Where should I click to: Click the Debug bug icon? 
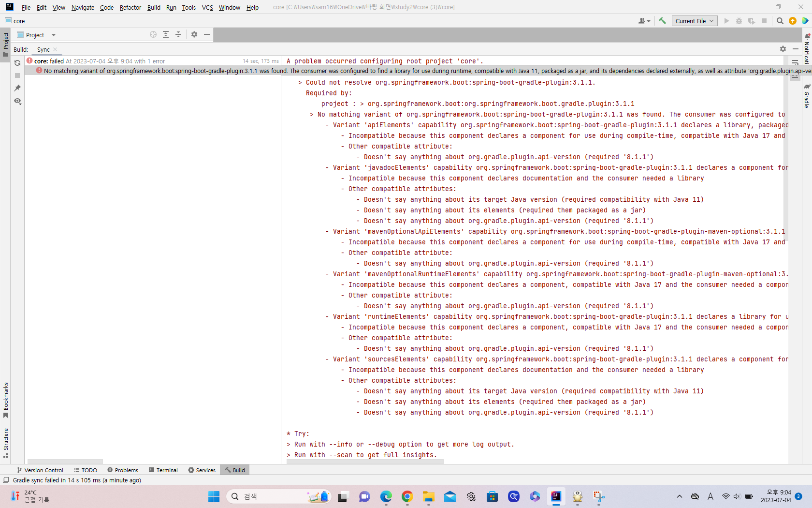pyautogui.click(x=739, y=21)
